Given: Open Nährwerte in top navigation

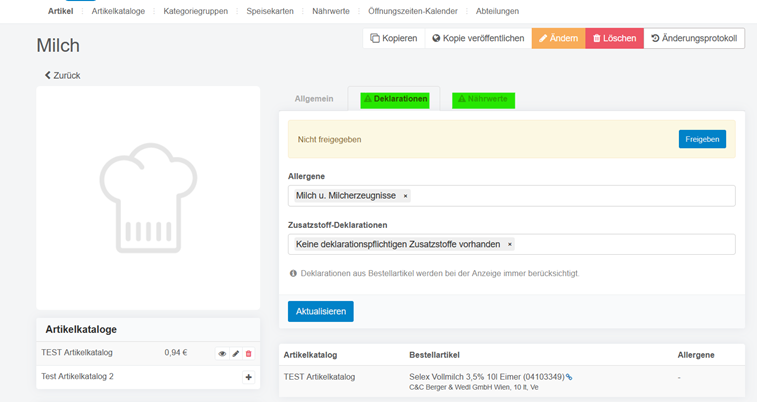Looking at the screenshot, I should 331,11.
